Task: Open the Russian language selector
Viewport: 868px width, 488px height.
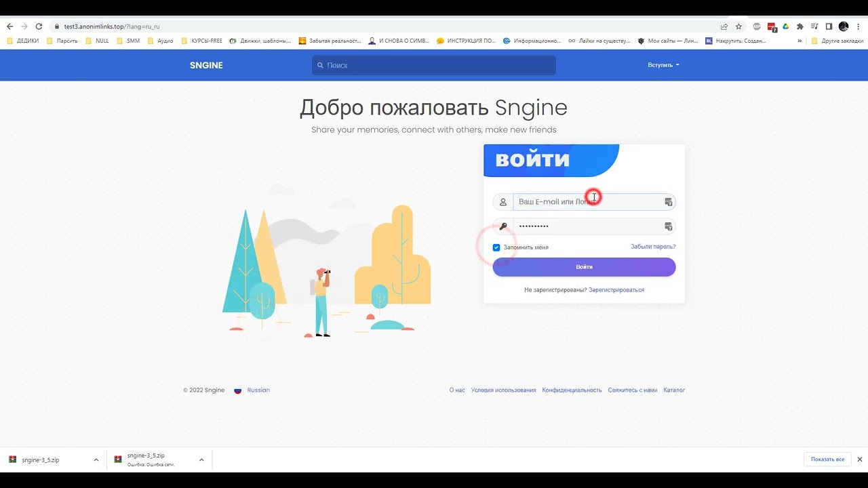Action: [252, 390]
